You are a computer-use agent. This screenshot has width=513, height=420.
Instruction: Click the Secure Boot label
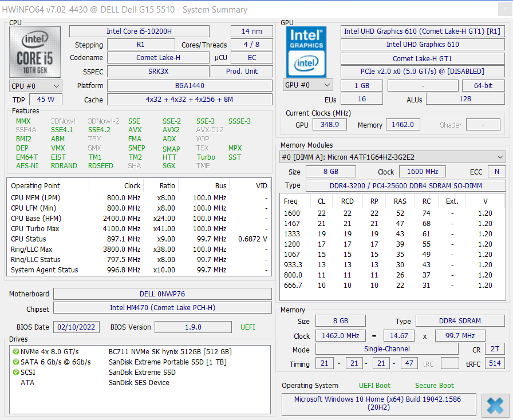[x=434, y=386]
